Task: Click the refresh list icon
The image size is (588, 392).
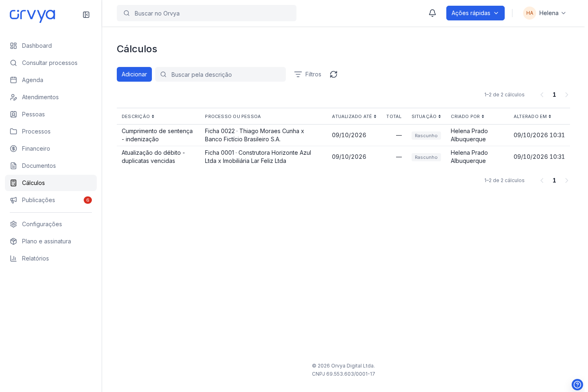Action: pos(334,74)
